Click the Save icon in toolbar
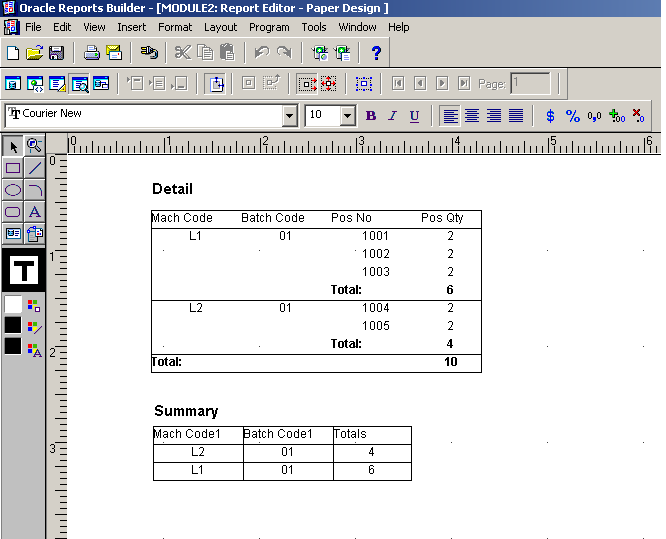This screenshot has height=539, width=666. pyautogui.click(x=57, y=53)
